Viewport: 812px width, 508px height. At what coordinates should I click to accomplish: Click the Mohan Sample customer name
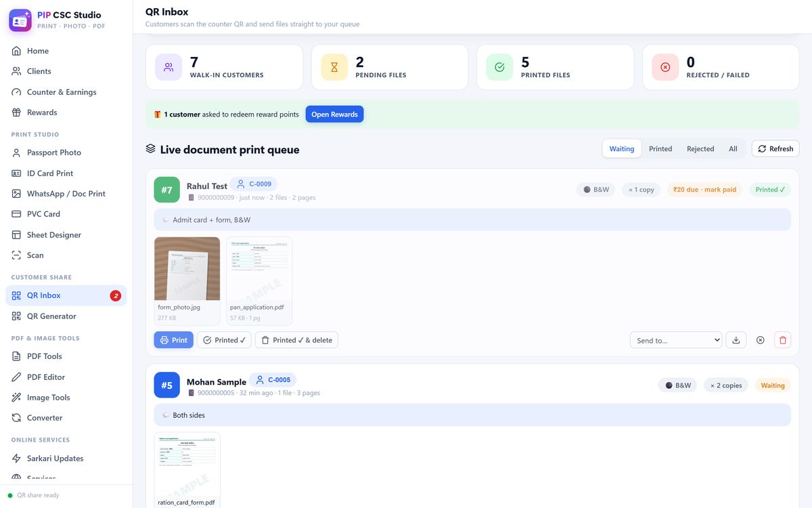217,382
